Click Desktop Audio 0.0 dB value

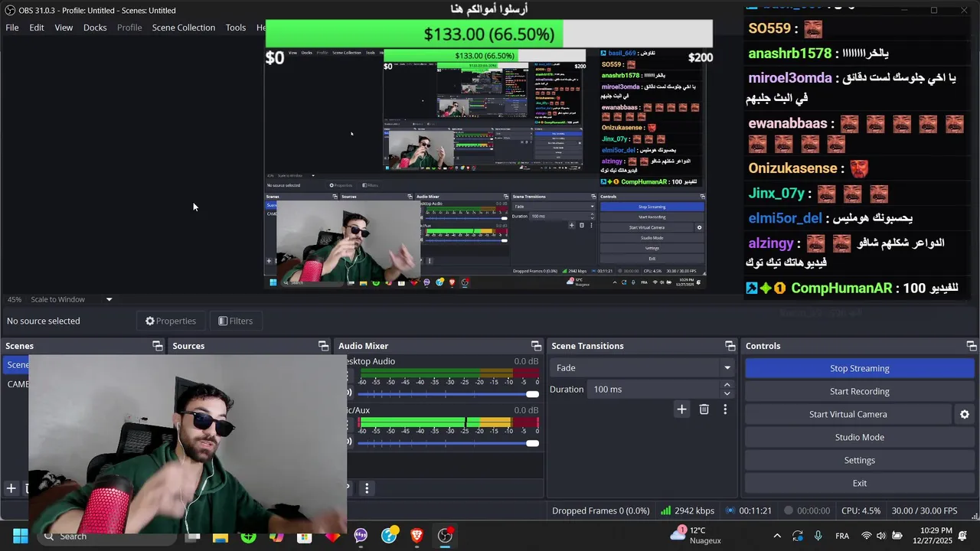pos(526,361)
